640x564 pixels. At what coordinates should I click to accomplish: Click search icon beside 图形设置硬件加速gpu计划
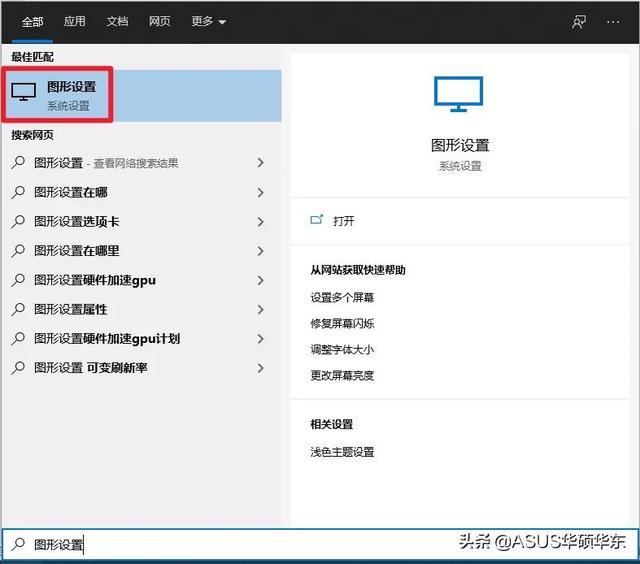[x=18, y=339]
